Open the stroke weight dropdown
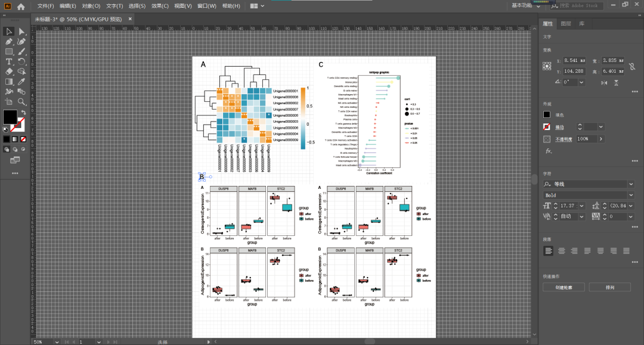Viewport: 644px width, 345px height. [x=601, y=127]
